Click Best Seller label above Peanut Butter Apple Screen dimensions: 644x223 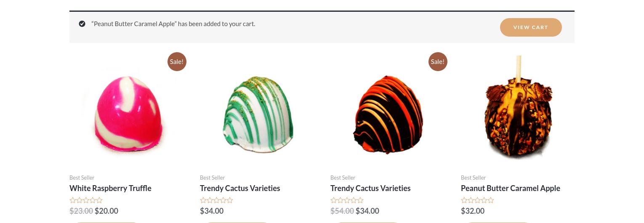pos(474,178)
